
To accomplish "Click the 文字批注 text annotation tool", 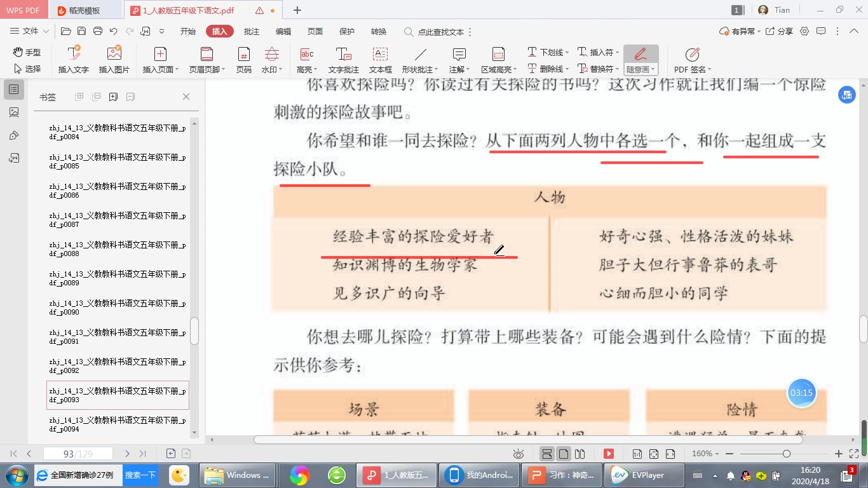I will pyautogui.click(x=344, y=60).
